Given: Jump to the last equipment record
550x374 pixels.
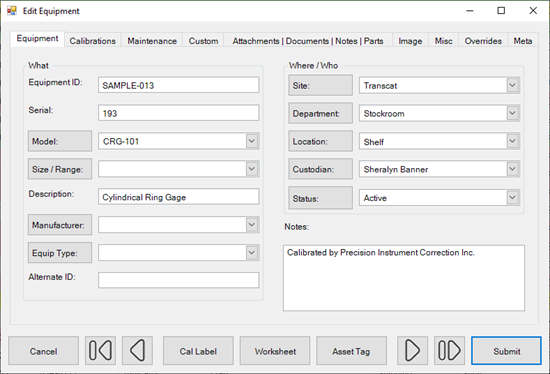Looking at the screenshot, I should 449,350.
